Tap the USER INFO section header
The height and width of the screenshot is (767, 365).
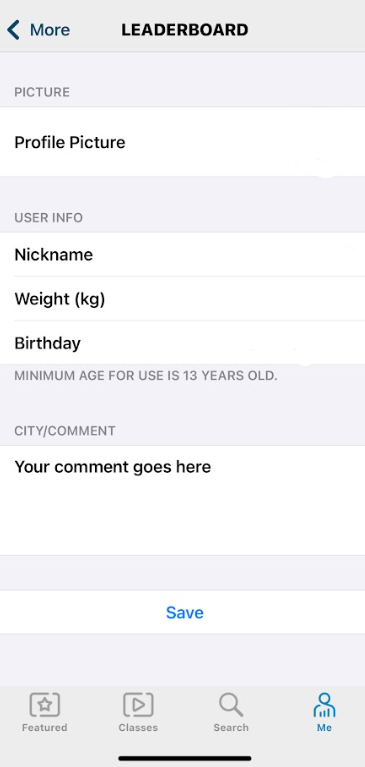point(48,218)
